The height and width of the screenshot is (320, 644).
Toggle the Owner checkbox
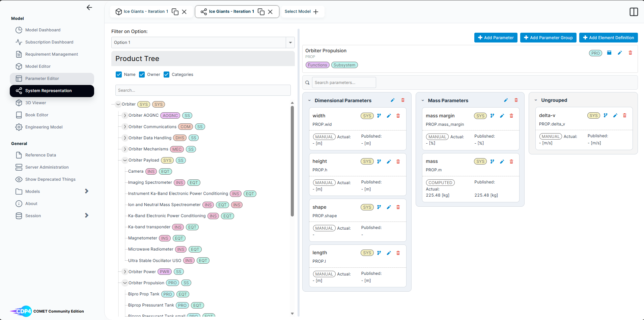(142, 75)
